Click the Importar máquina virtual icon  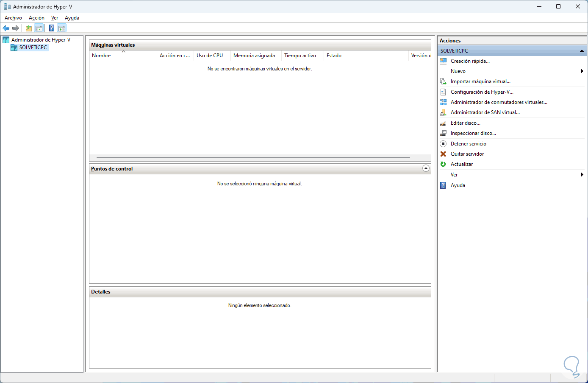click(443, 81)
